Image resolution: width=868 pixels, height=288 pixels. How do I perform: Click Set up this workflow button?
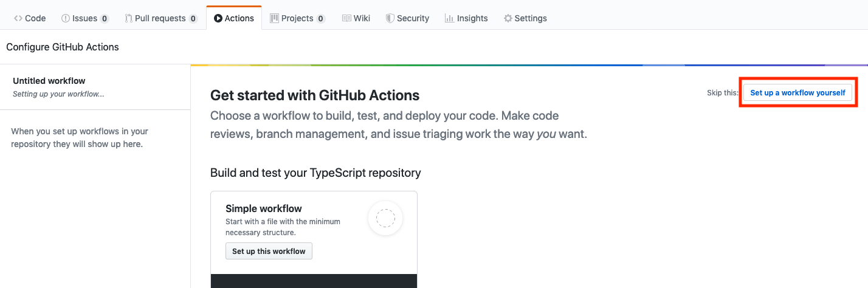pyautogui.click(x=269, y=251)
